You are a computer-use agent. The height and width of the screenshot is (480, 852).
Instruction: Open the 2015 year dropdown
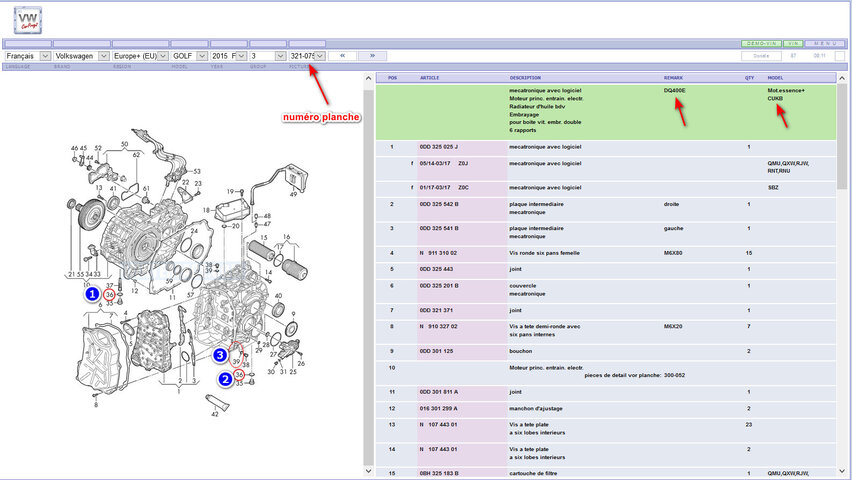pyautogui.click(x=229, y=56)
